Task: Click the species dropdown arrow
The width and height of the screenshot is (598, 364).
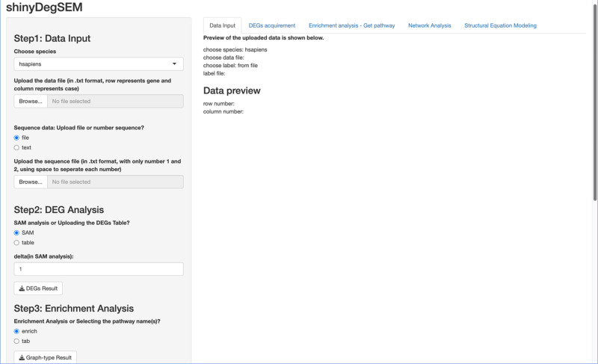Action: [174, 64]
